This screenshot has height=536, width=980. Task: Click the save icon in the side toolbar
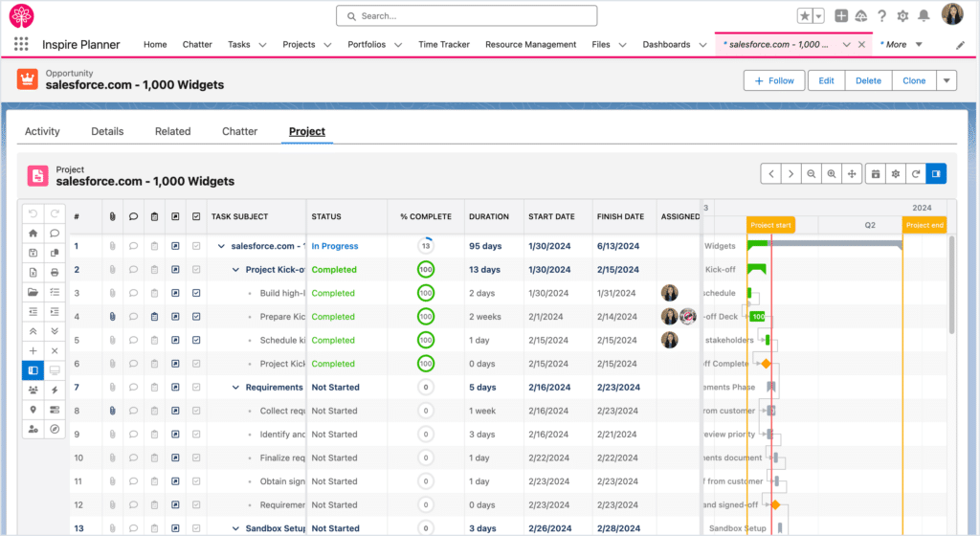(x=33, y=253)
